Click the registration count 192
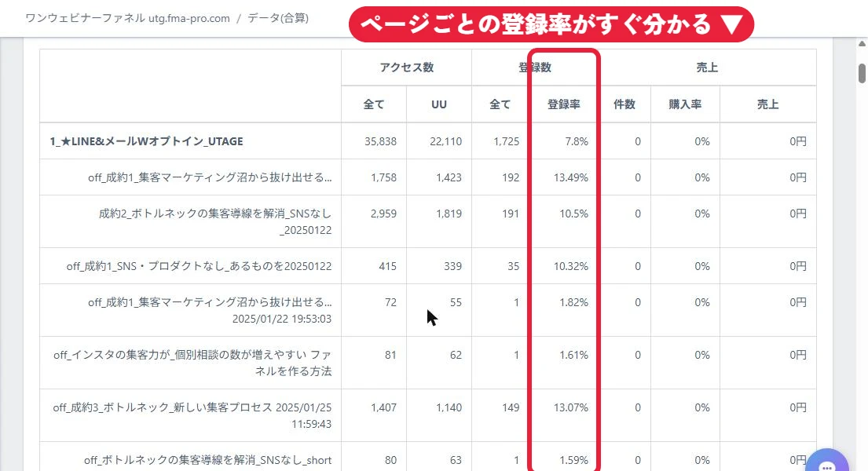 511,177
